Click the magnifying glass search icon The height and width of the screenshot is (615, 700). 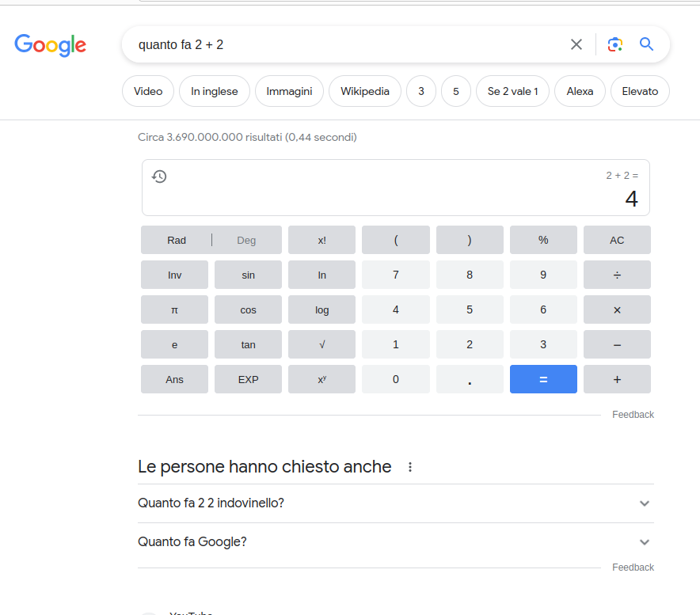(646, 44)
